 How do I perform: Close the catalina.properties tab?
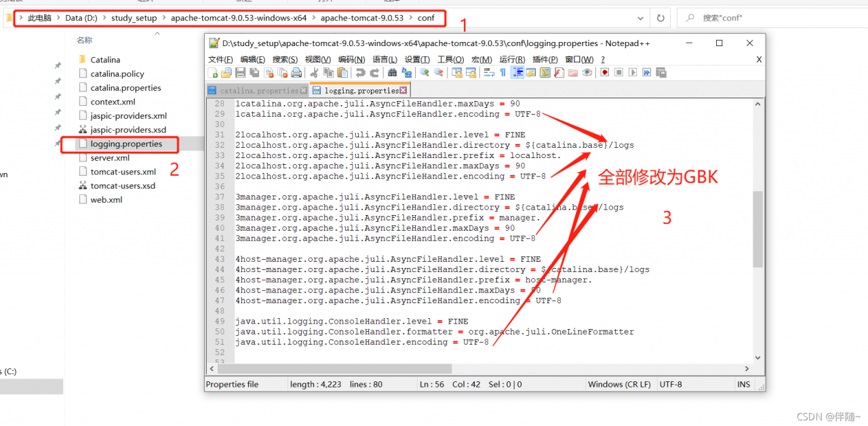[x=304, y=90]
